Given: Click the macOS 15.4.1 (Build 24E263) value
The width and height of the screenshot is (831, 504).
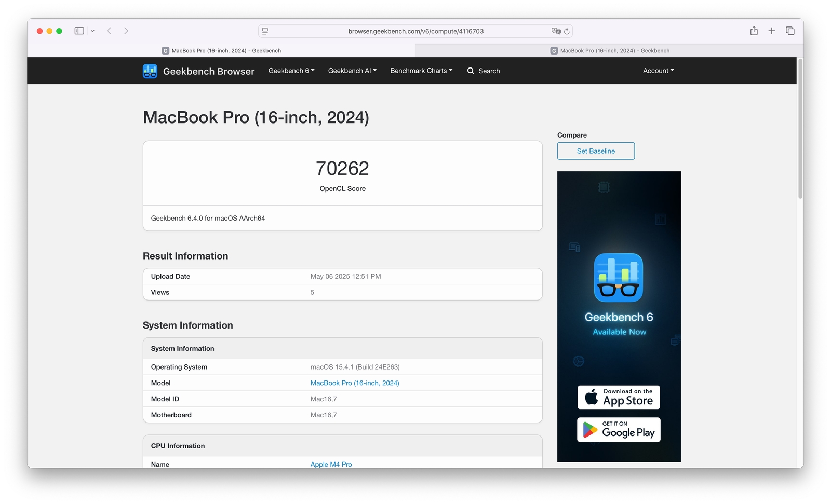Looking at the screenshot, I should (355, 367).
